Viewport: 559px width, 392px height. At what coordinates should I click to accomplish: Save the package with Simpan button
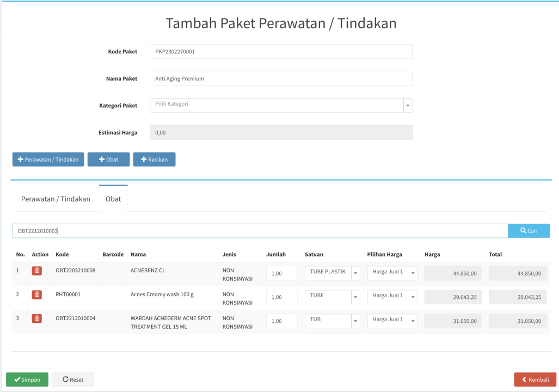tap(27, 379)
